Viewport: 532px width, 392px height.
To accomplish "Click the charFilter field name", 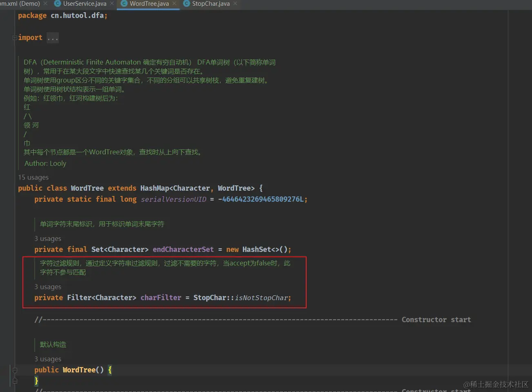I will pos(161,298).
